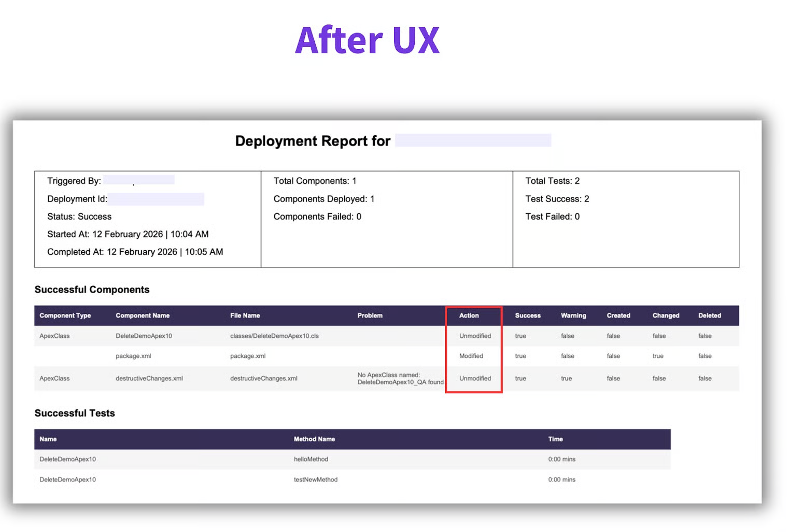Click the Problem column header
This screenshot has height=532, width=788.
[370, 315]
